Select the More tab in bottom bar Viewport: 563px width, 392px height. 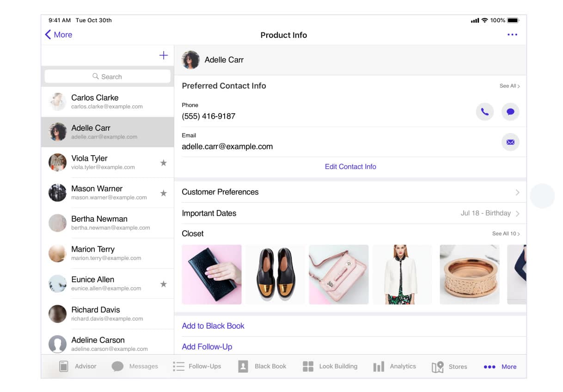500,367
